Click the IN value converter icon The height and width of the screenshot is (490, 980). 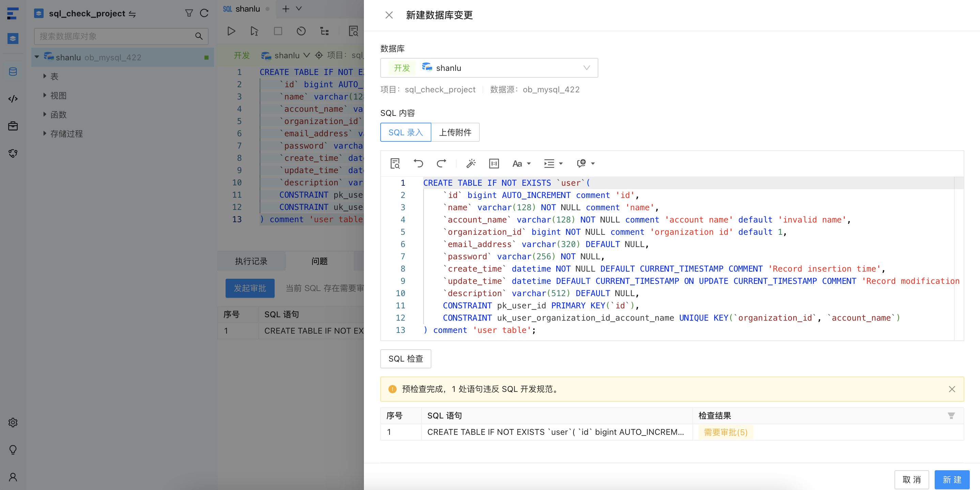click(494, 164)
